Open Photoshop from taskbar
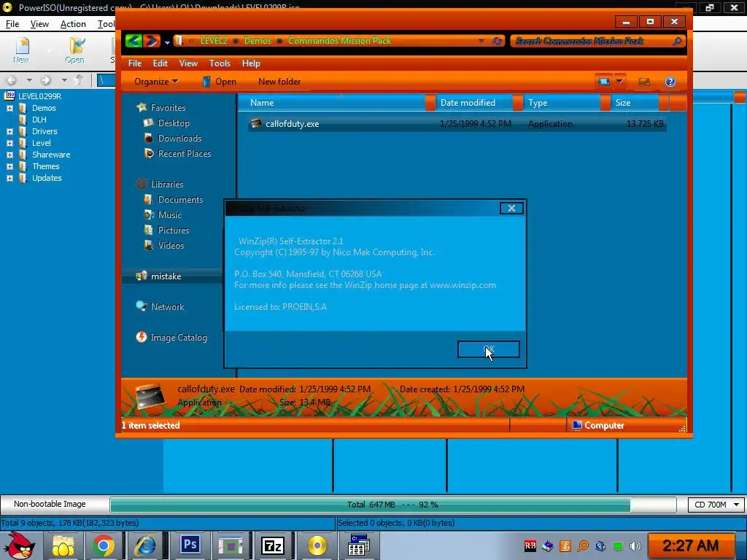 (190, 545)
